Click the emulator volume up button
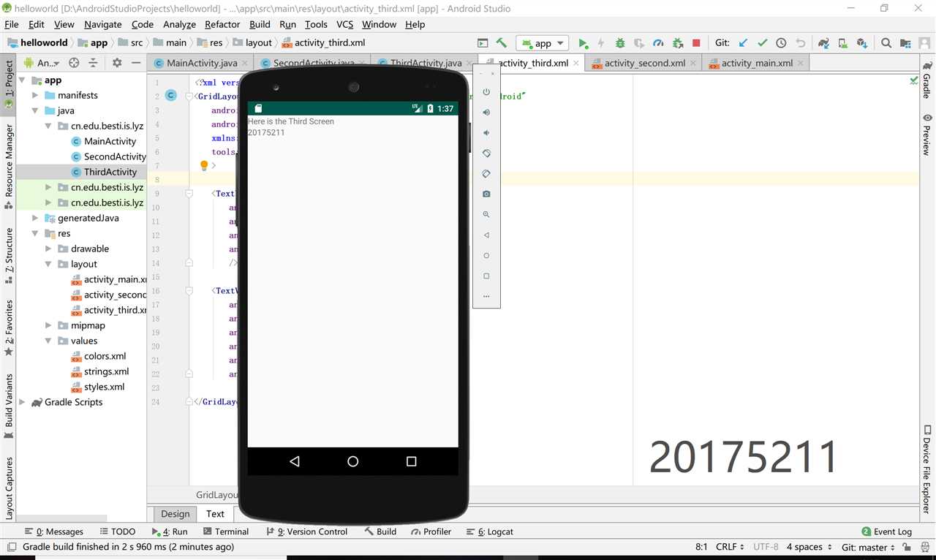 [486, 113]
